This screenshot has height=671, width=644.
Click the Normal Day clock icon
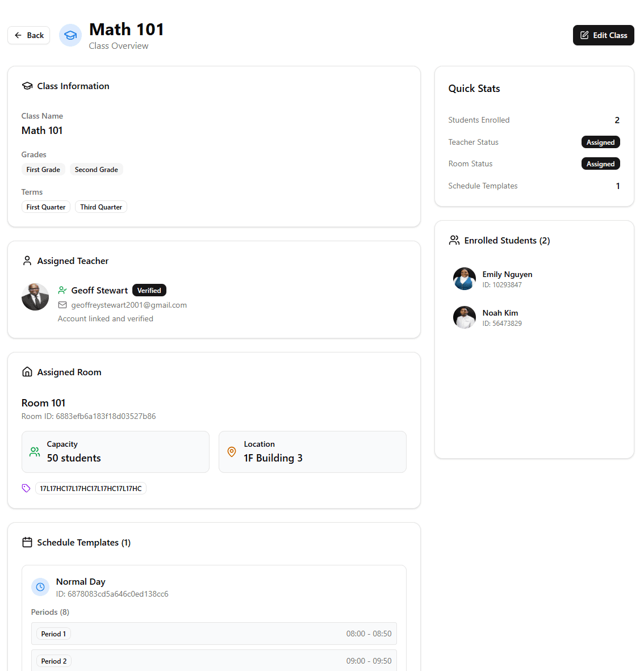40,587
